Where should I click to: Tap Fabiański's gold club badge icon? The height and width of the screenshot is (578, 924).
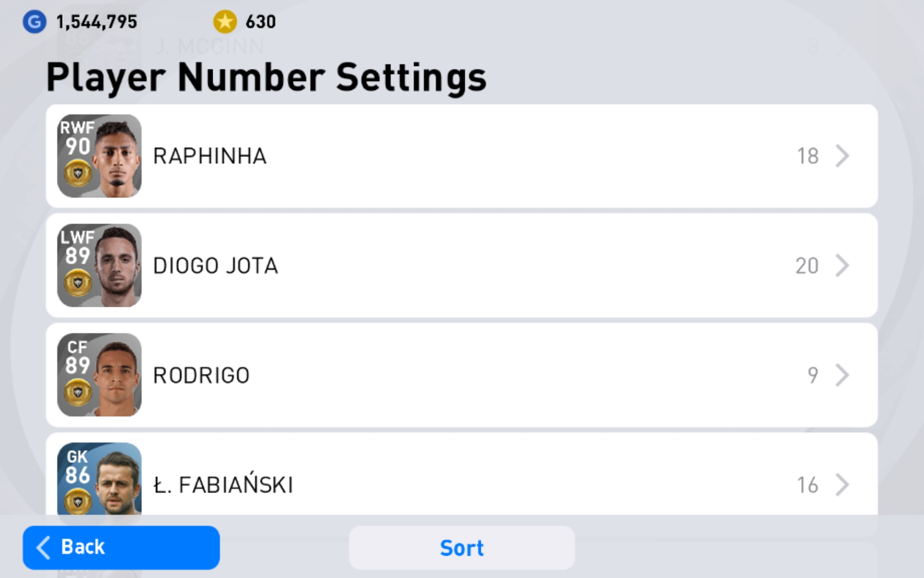tap(77, 501)
